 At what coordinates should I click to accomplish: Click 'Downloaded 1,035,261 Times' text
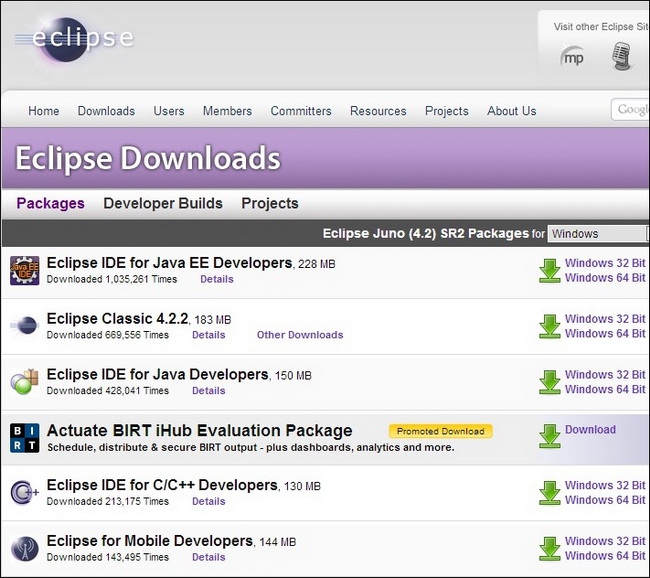click(x=112, y=279)
